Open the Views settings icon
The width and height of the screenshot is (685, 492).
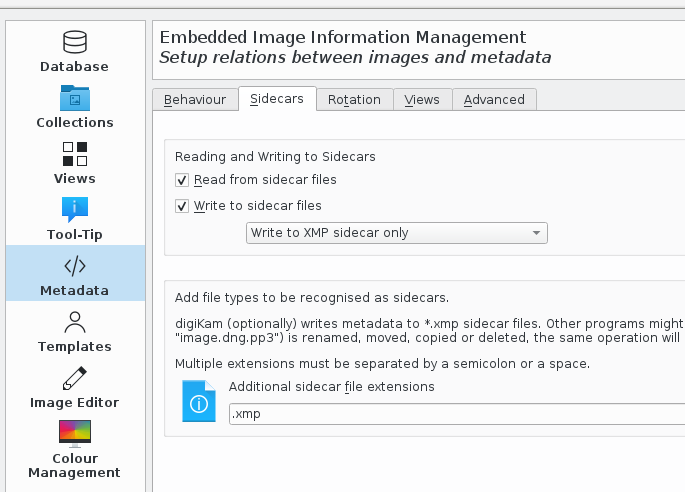click(75, 154)
